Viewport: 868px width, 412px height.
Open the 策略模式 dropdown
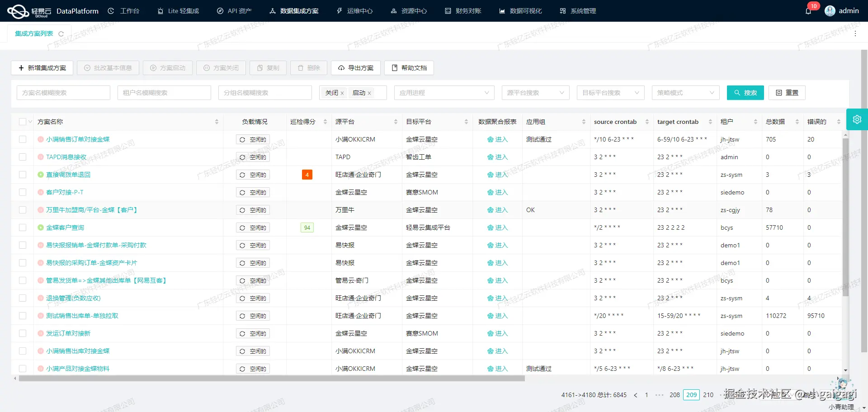coord(685,92)
